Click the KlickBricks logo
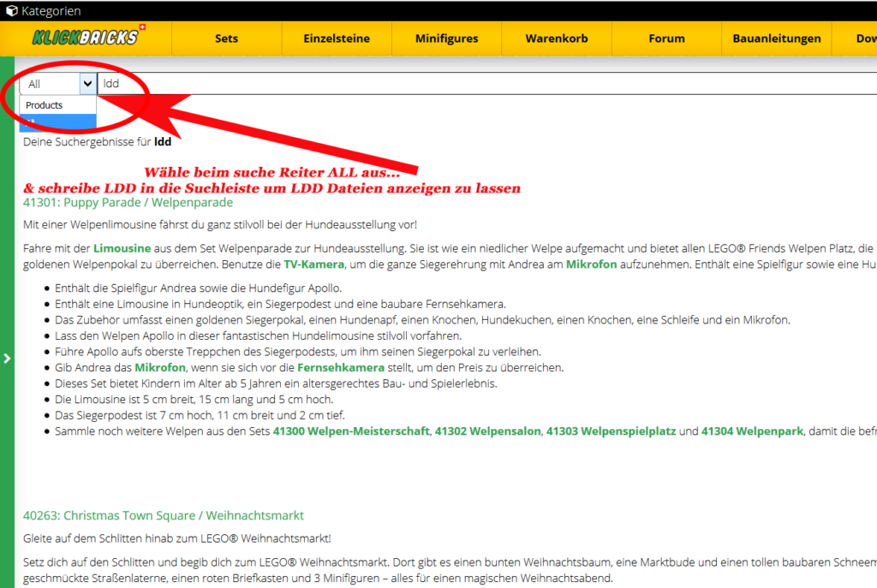 85,38
